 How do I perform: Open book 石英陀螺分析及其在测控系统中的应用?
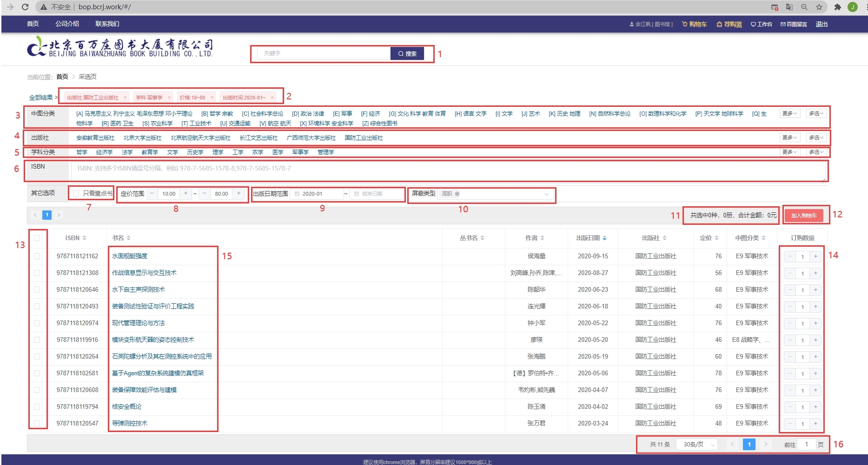coord(162,356)
